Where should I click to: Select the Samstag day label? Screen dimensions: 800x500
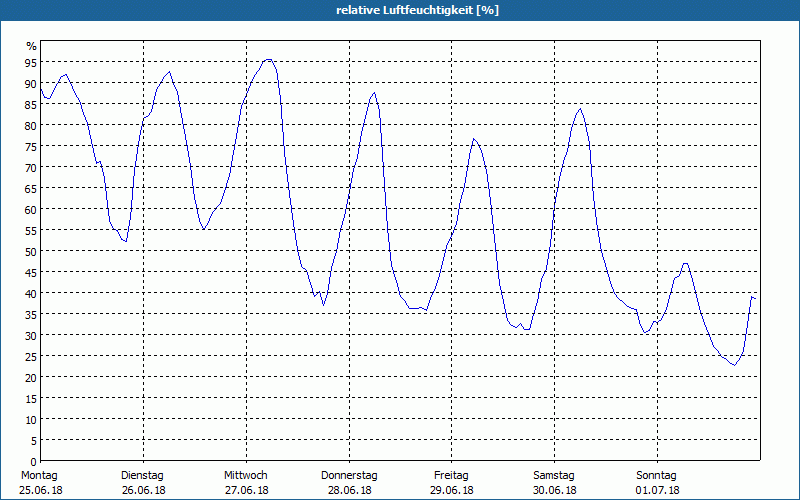[554, 475]
